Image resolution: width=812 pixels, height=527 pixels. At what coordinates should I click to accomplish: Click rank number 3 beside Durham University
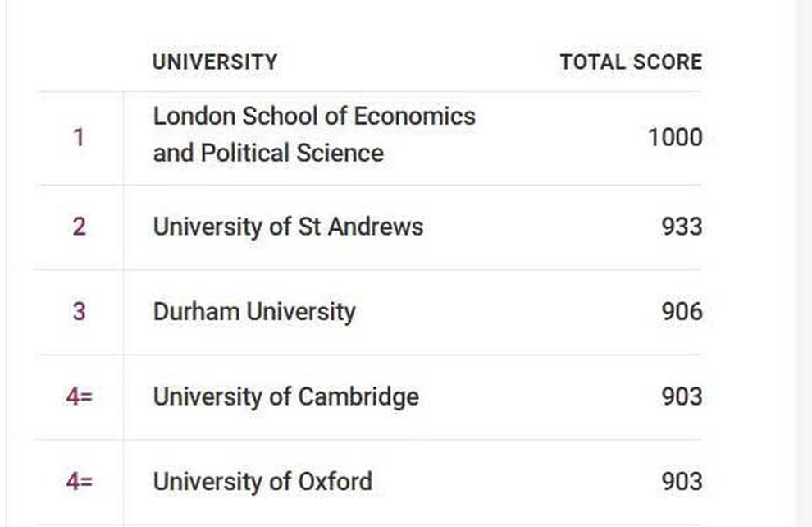click(x=79, y=312)
